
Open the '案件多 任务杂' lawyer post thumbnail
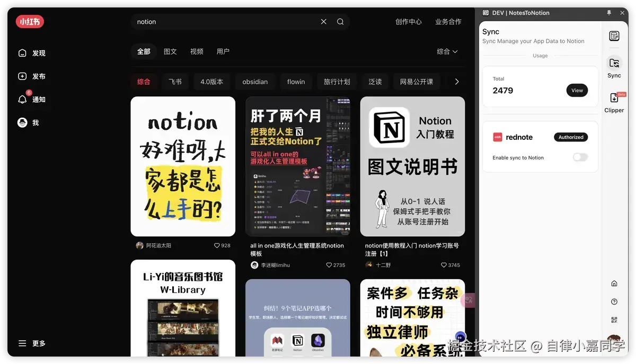[412, 318]
